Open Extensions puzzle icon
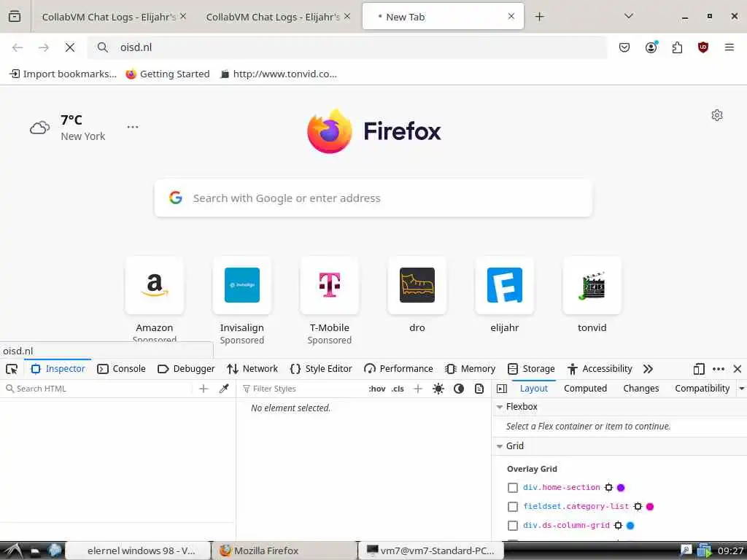This screenshot has width=747, height=560. pyautogui.click(x=677, y=47)
